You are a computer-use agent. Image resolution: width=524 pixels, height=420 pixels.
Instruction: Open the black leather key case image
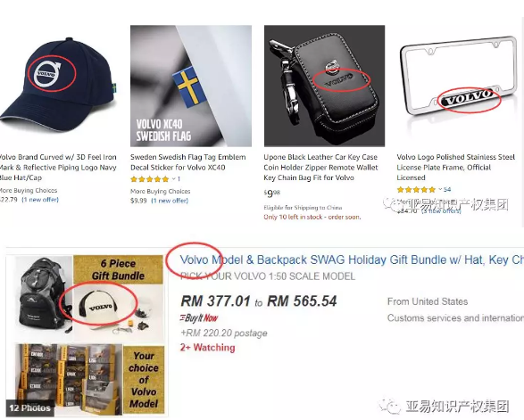(x=324, y=86)
